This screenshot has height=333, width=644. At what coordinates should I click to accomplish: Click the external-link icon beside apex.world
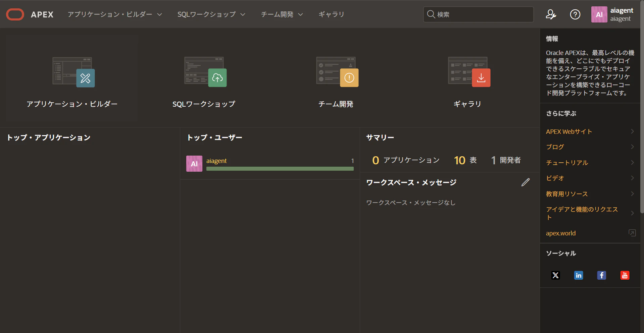click(x=632, y=233)
